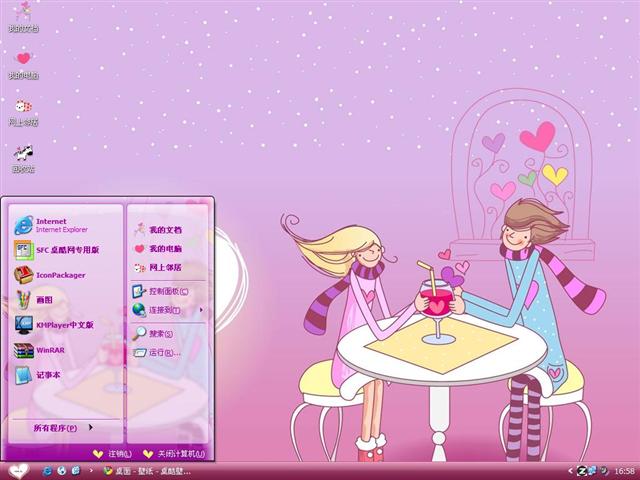Expand the hidden quick launch chevron

point(91,471)
